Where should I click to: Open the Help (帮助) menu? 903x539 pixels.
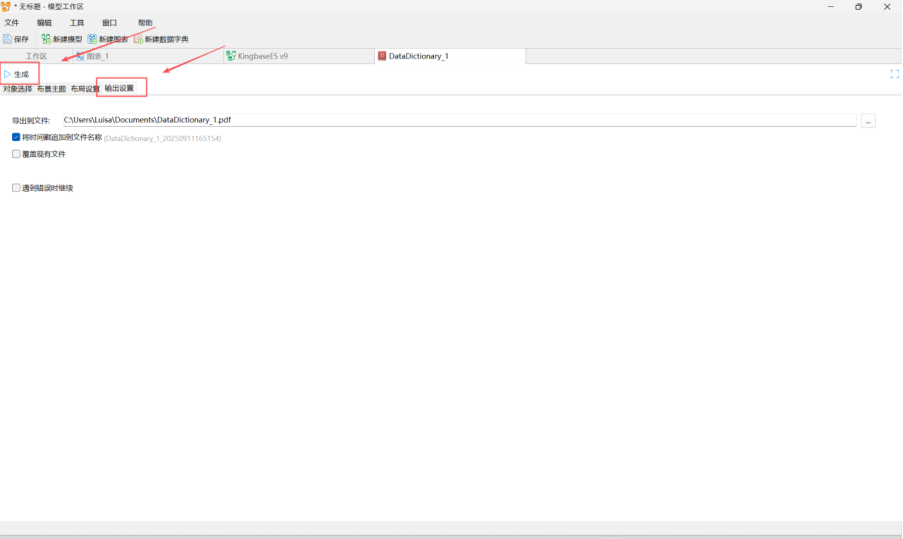[145, 22]
